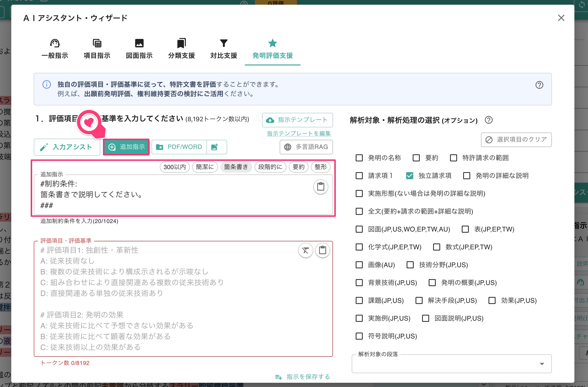The image size is (588, 387).
Task: Go to the 対比支援 tab
Action: tap(224, 49)
